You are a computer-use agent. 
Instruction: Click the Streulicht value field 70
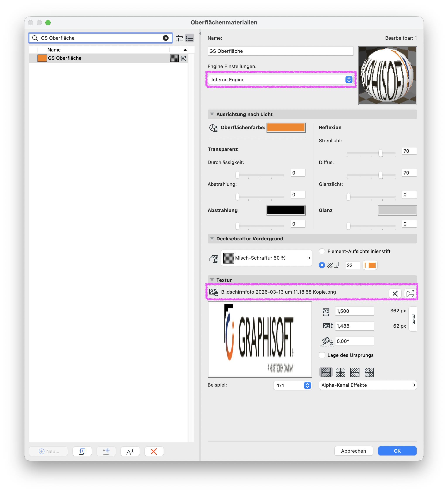coord(409,151)
